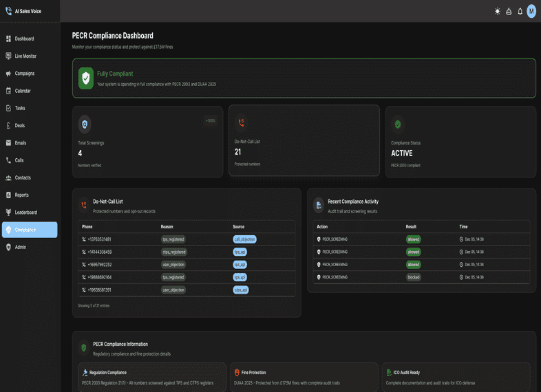The image size is (541, 392).
Task: Toggle light/dark theme sun icon
Action: (497, 12)
